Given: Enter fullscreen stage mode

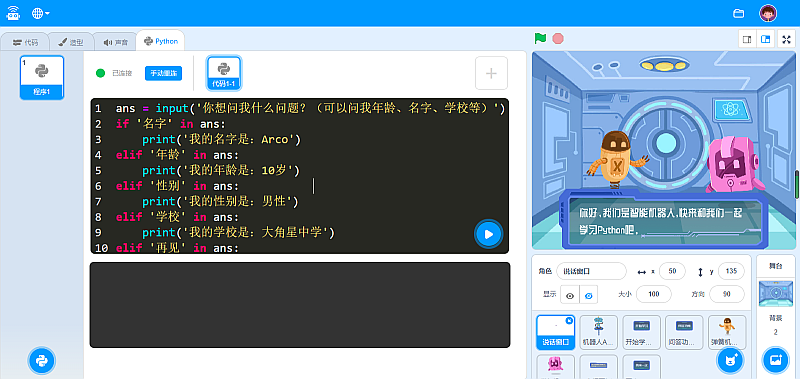Looking at the screenshot, I should click(787, 39).
